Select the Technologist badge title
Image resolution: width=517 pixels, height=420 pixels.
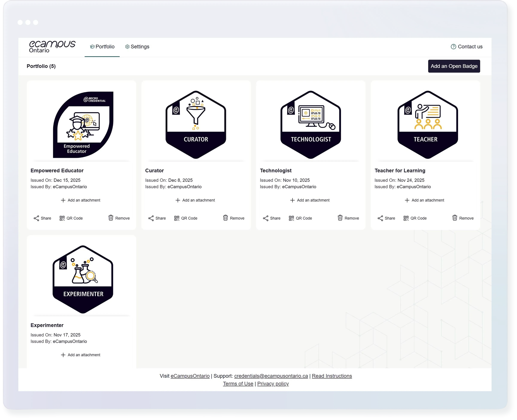click(276, 171)
